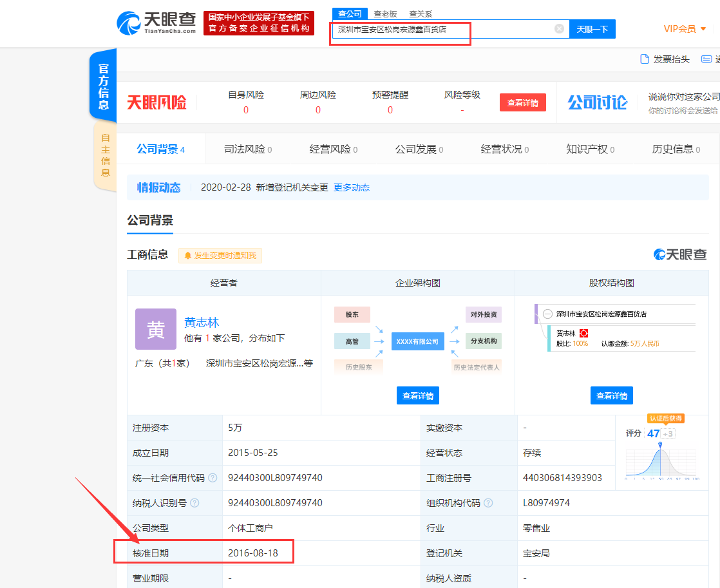Click the 国家中小企业发展子基金旗下 red banner
Screen dimensions: 720x588
click(259, 23)
